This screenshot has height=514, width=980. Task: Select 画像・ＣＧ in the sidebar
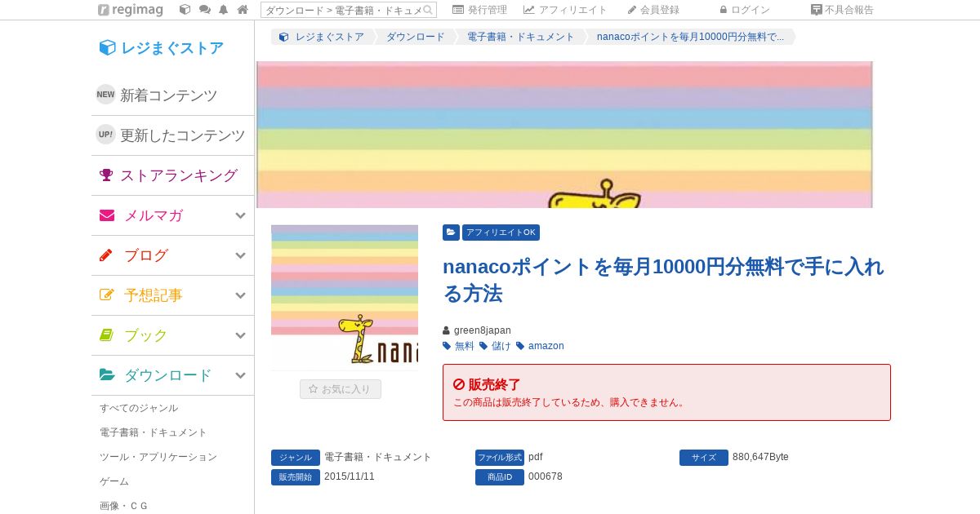coord(124,506)
